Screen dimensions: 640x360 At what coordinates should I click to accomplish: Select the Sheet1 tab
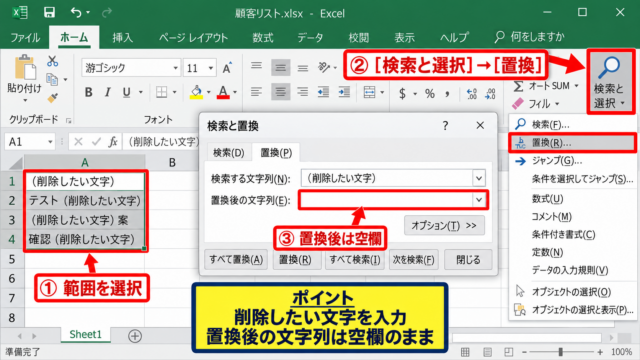point(85,335)
